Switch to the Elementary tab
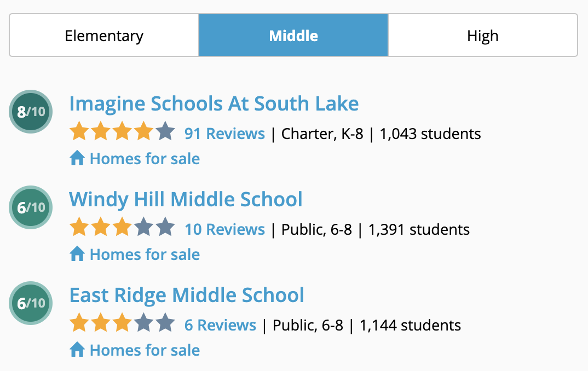This screenshot has height=371, width=588. 104,35
